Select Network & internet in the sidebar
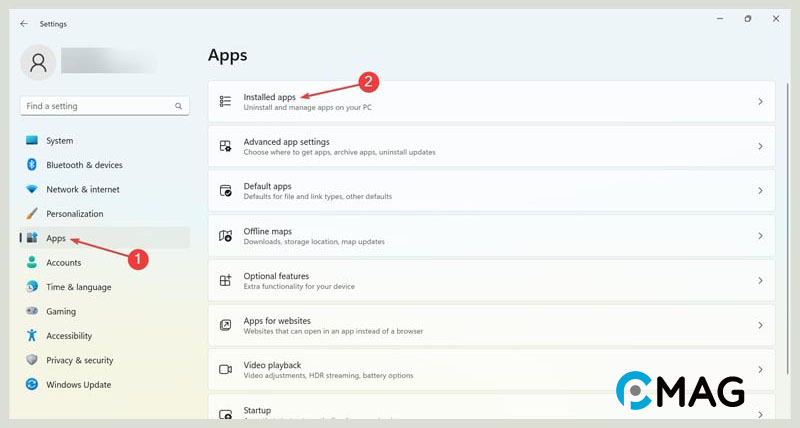Screen dimensions: 800x428 (x=82, y=189)
